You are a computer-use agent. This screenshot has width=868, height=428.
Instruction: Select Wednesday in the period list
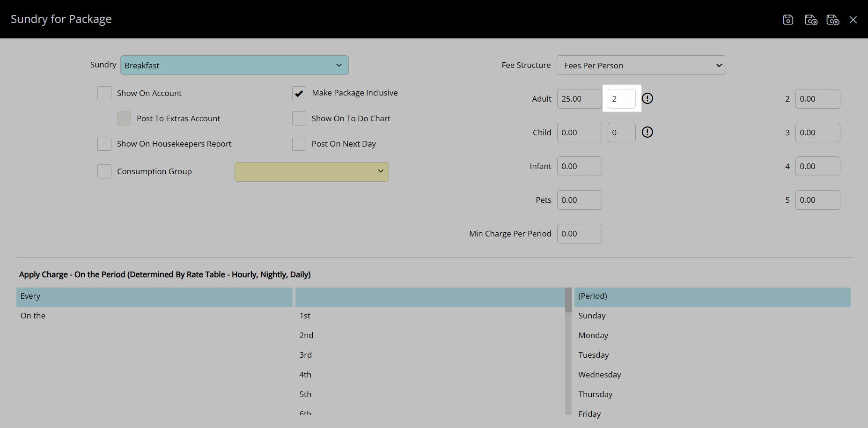tap(599, 375)
